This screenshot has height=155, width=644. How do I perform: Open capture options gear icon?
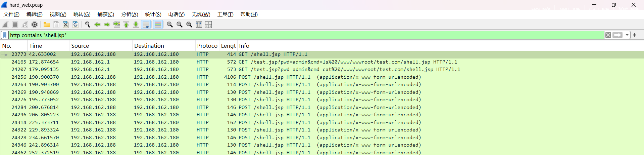35,25
